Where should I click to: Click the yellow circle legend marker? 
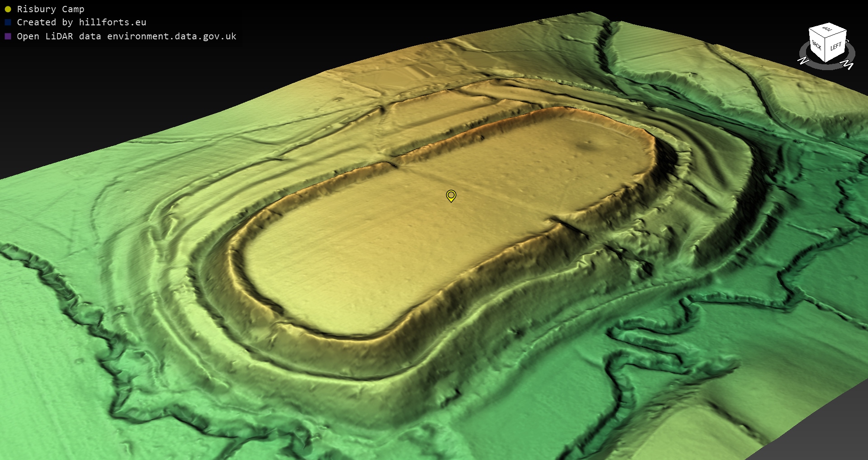tap(8, 9)
